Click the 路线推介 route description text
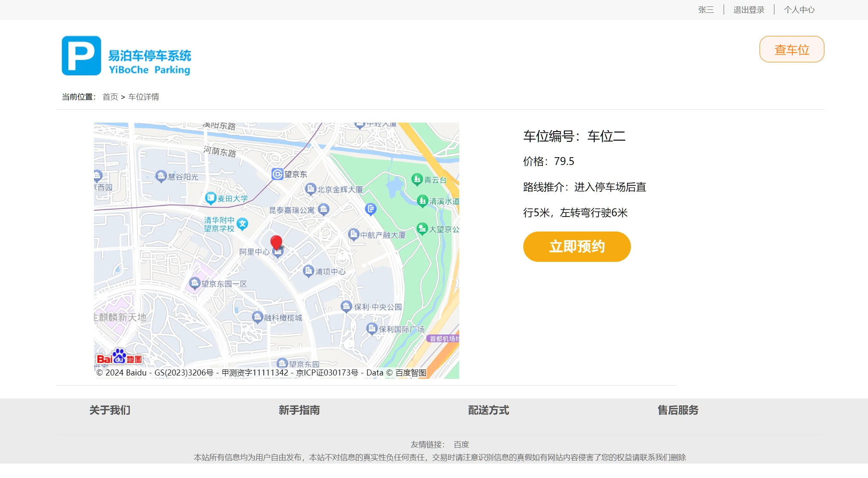This screenshot has height=478, width=868. (585, 199)
